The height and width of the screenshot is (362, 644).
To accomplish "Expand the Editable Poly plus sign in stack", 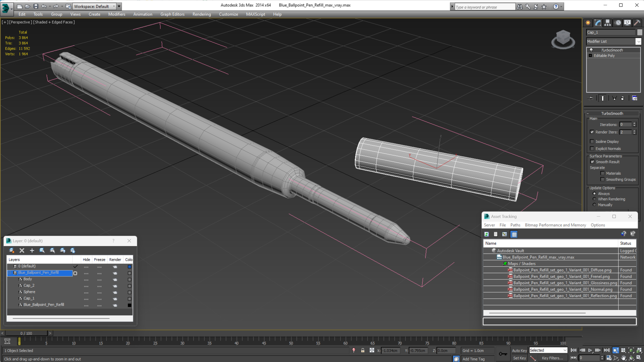I will tap(591, 55).
